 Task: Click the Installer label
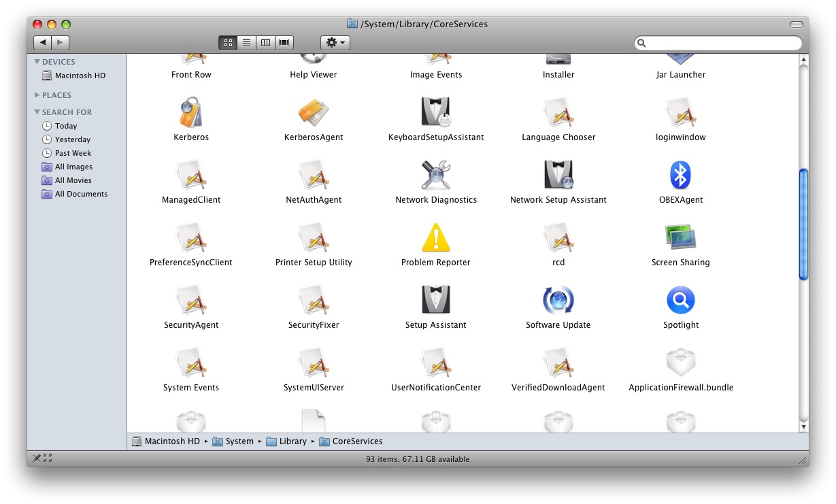(x=558, y=75)
